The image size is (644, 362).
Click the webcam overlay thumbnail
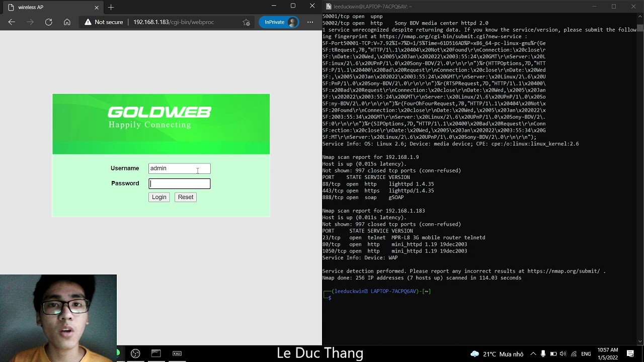(58, 318)
